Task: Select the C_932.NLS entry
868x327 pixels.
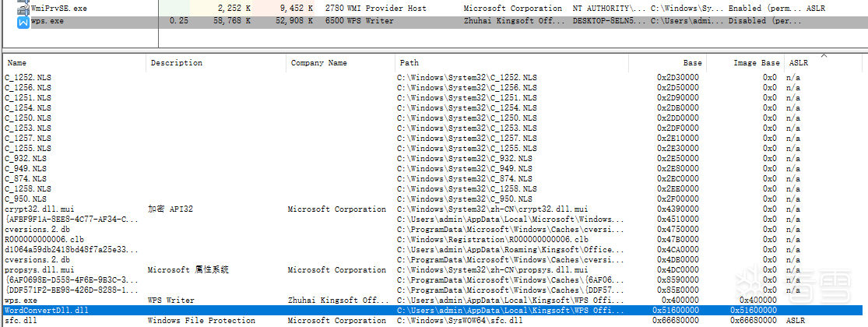Action: (x=26, y=159)
